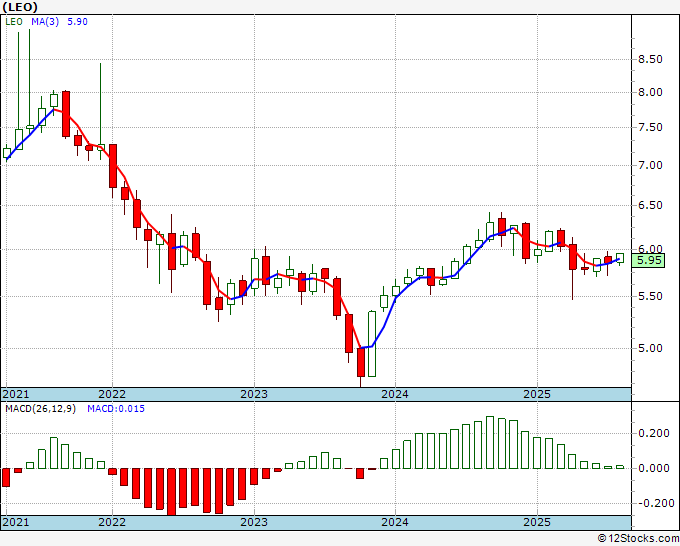
Task: Click the 2025 label on price chart axis
Action: [x=537, y=394]
